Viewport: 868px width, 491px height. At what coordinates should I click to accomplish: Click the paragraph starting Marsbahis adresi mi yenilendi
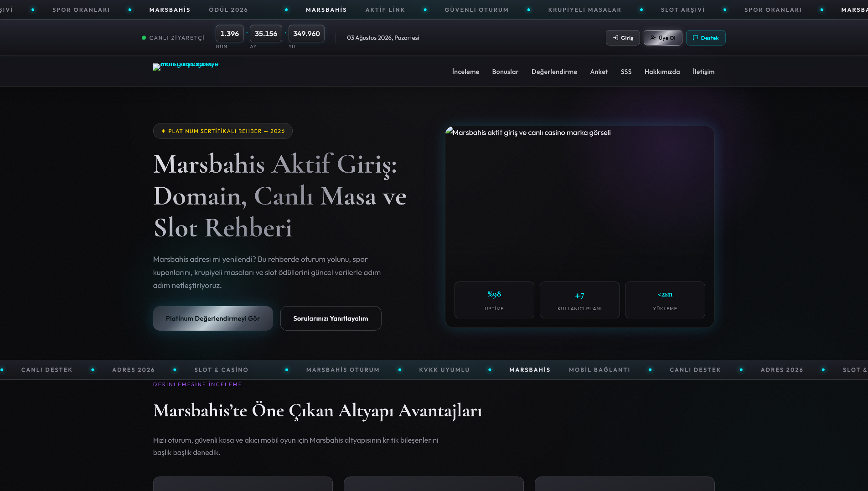pyautogui.click(x=267, y=272)
